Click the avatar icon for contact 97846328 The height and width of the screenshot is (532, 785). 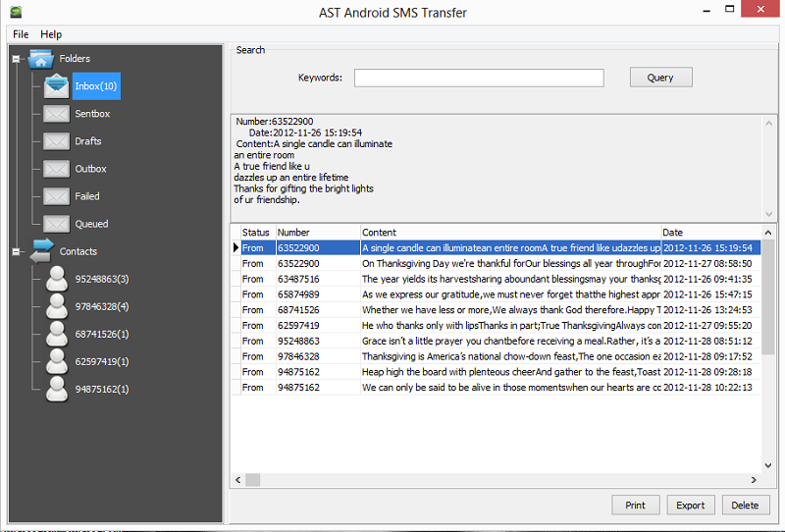point(57,306)
